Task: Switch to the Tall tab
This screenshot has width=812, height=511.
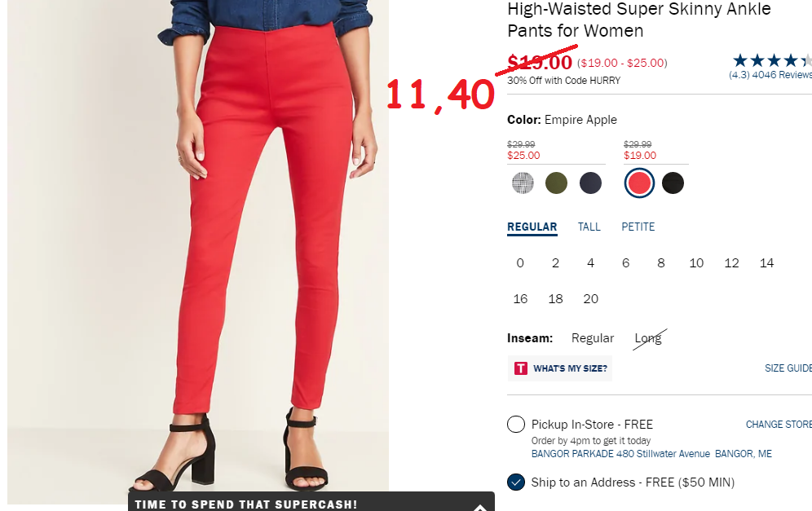Action: (x=589, y=227)
